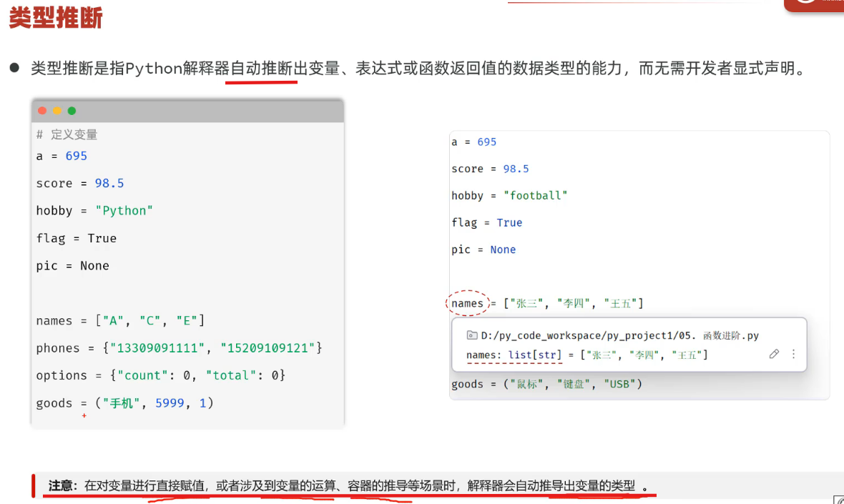Click the red badge at the top right
844x504 pixels.
814,5
